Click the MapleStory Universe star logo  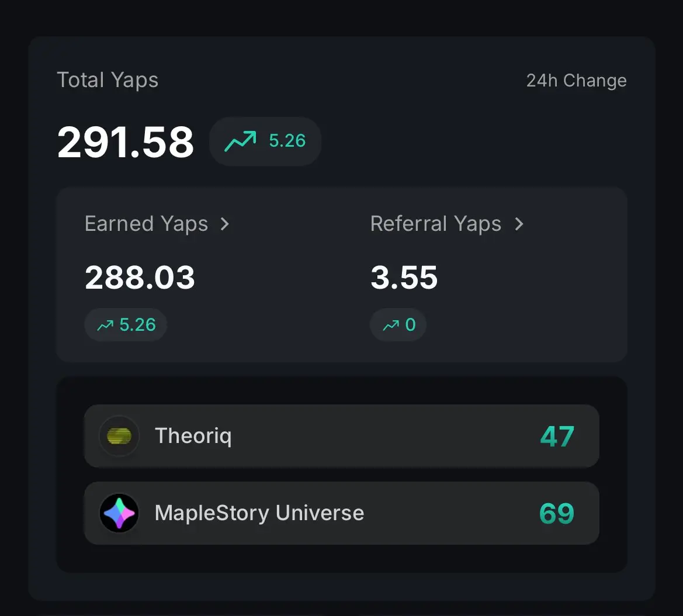(x=119, y=513)
